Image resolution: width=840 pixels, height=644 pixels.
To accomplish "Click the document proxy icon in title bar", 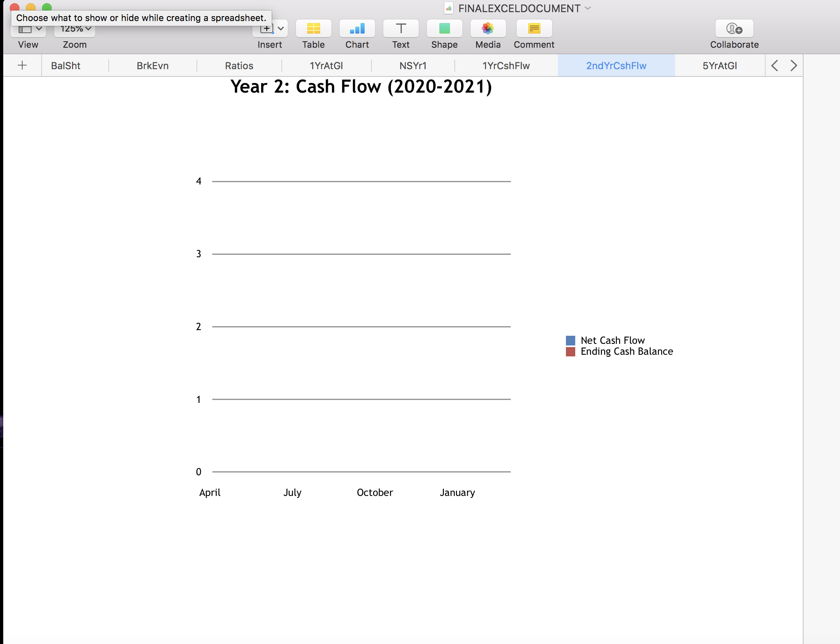I will tap(449, 8).
